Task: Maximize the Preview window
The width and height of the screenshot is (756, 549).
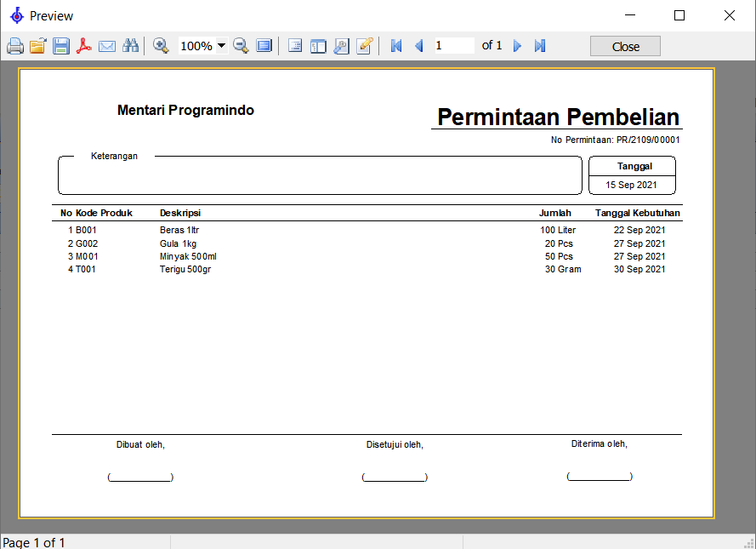Action: [679, 15]
